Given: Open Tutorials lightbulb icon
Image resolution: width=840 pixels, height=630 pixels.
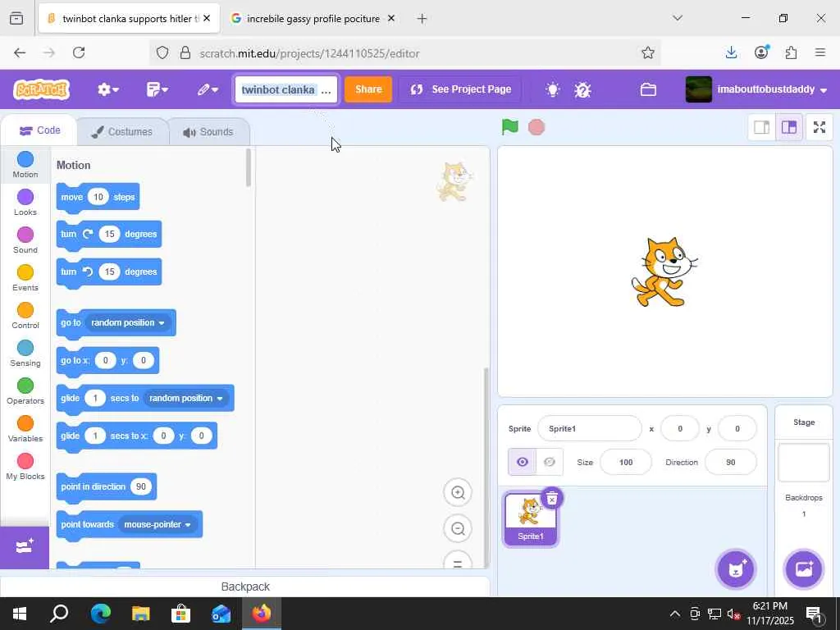Looking at the screenshot, I should 552,89.
